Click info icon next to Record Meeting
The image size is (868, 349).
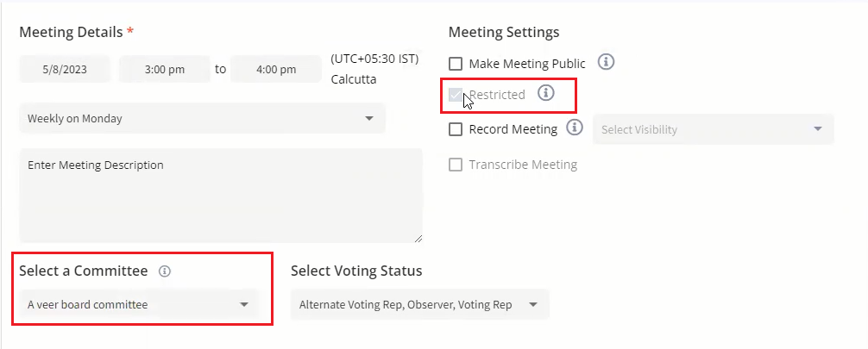(x=575, y=128)
